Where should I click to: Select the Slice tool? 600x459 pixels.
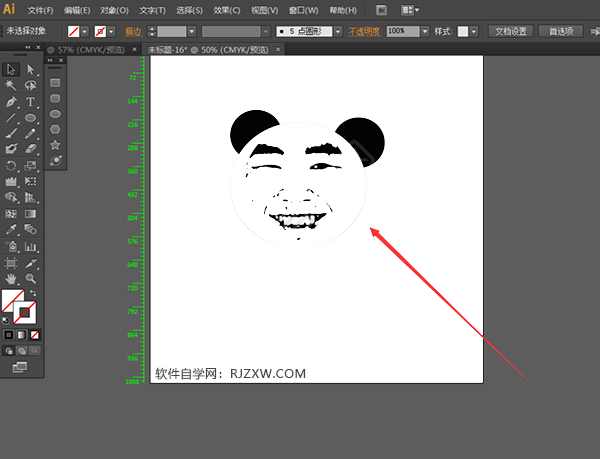click(30, 263)
